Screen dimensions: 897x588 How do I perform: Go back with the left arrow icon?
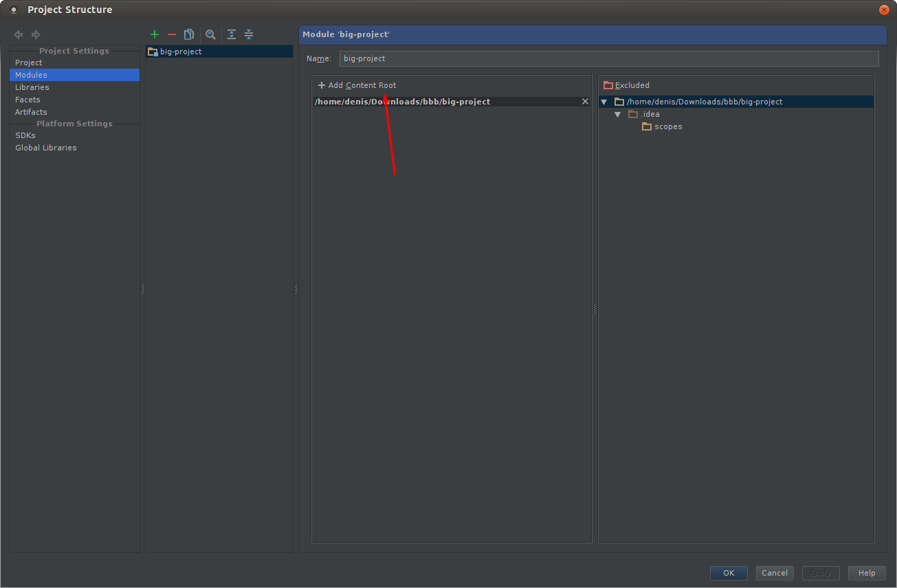(x=19, y=34)
